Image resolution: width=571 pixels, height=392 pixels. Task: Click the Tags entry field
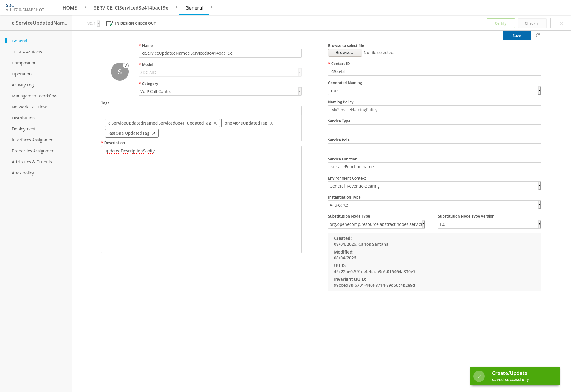click(x=201, y=111)
